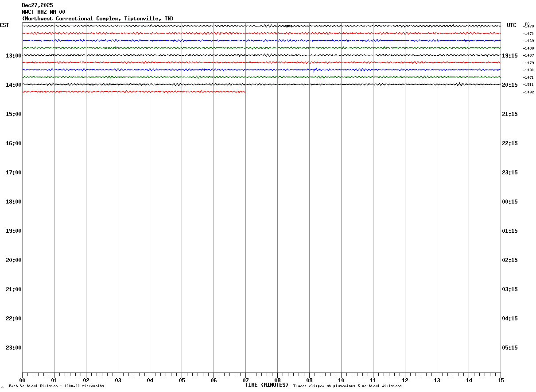Click the '01' minute axis tick label
This screenshot has width=536, height=392.
tap(54, 380)
